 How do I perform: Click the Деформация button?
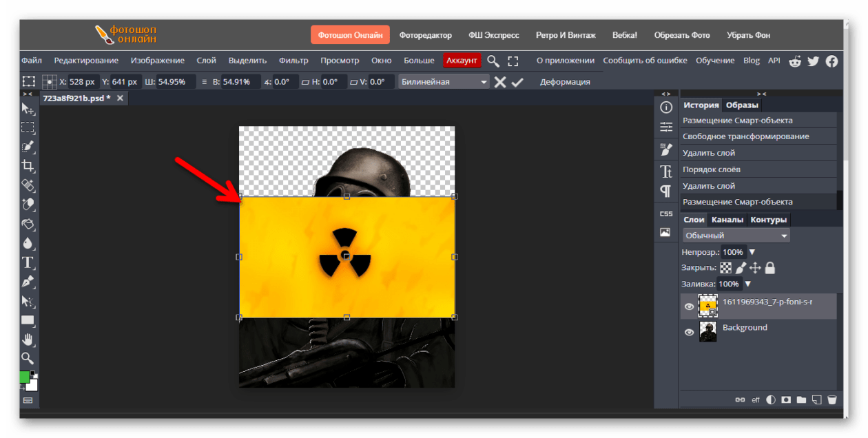click(x=565, y=82)
